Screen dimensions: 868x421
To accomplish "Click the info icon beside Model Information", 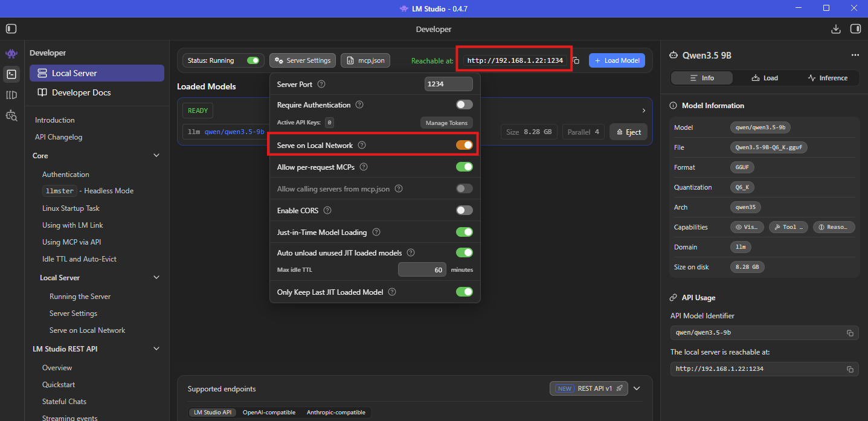I will point(674,106).
